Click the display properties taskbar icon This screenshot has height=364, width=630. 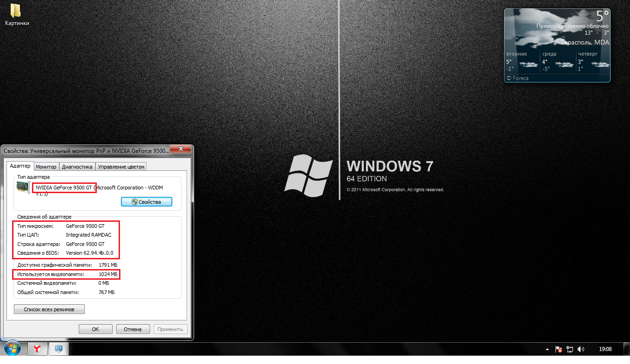click(x=59, y=349)
